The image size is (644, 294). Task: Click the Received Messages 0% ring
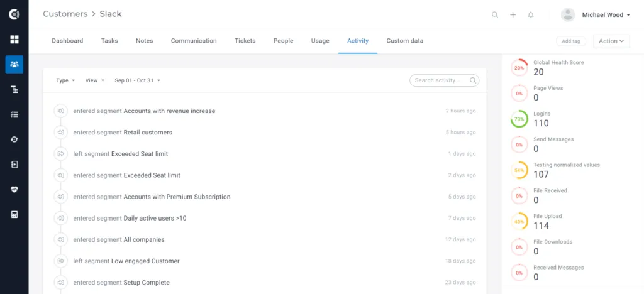click(519, 273)
